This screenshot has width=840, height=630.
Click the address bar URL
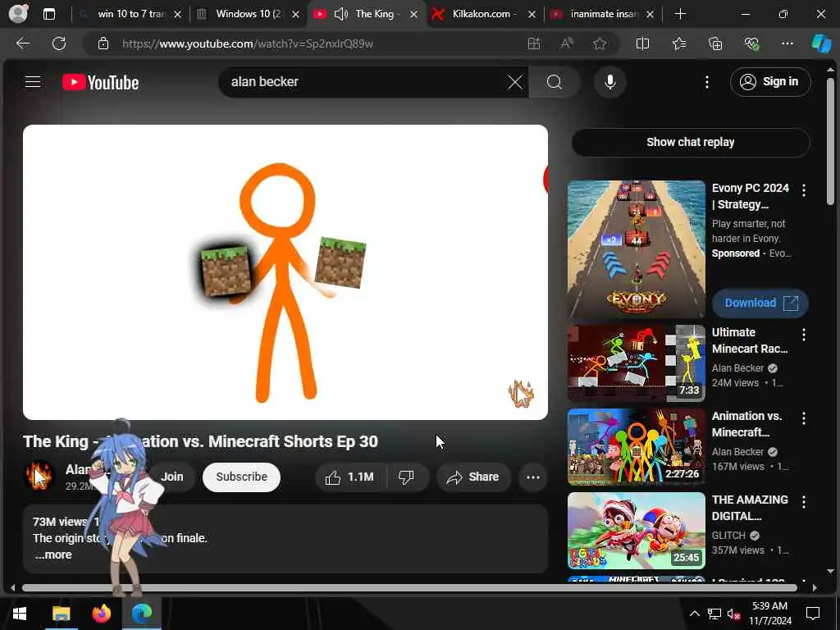[x=248, y=44]
